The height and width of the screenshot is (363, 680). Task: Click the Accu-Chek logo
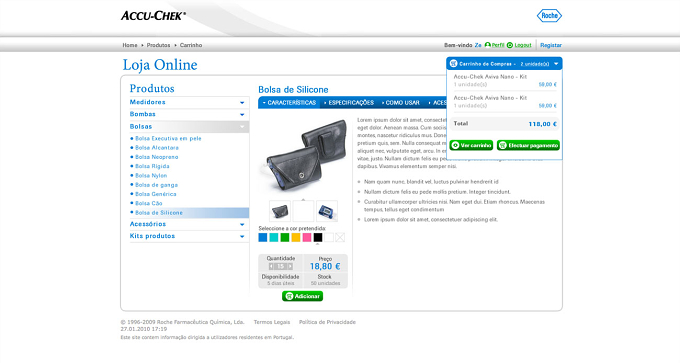coord(154,16)
